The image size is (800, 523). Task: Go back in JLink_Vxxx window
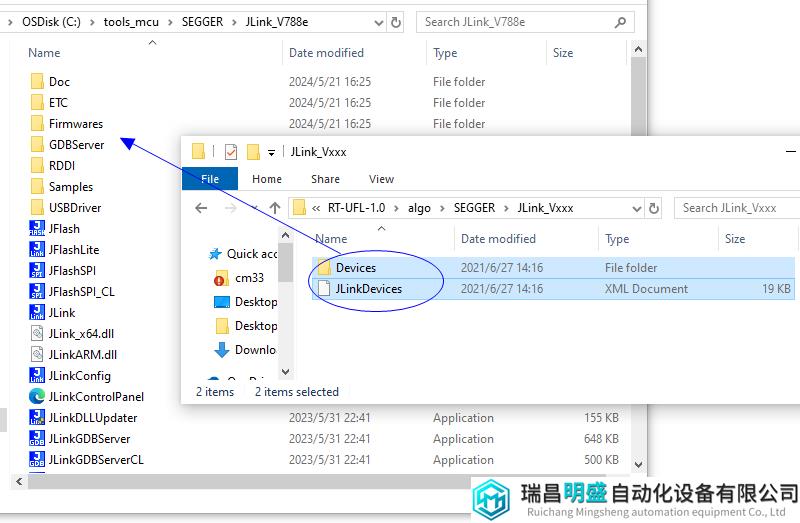point(202,208)
